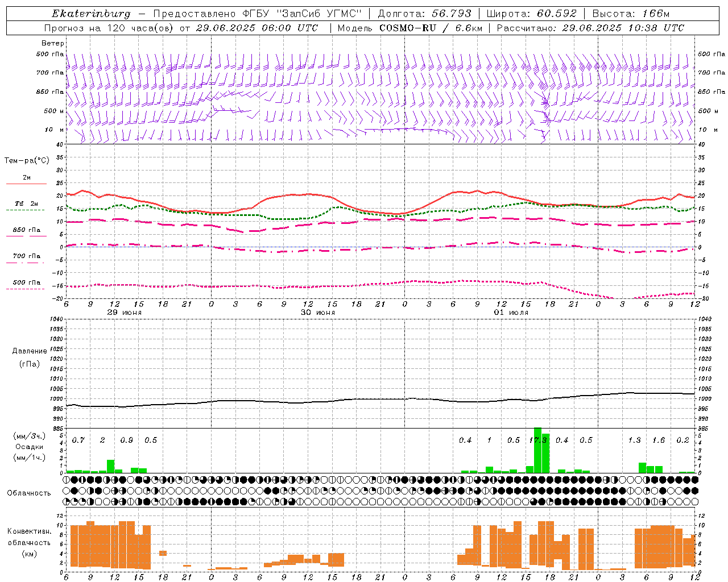Click the Высота: 166м value

[x=631, y=14]
